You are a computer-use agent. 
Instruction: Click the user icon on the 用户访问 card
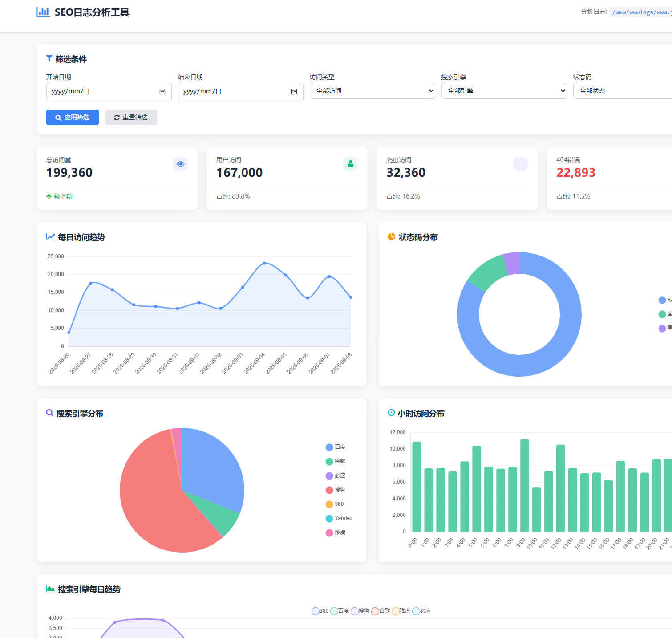(350, 164)
